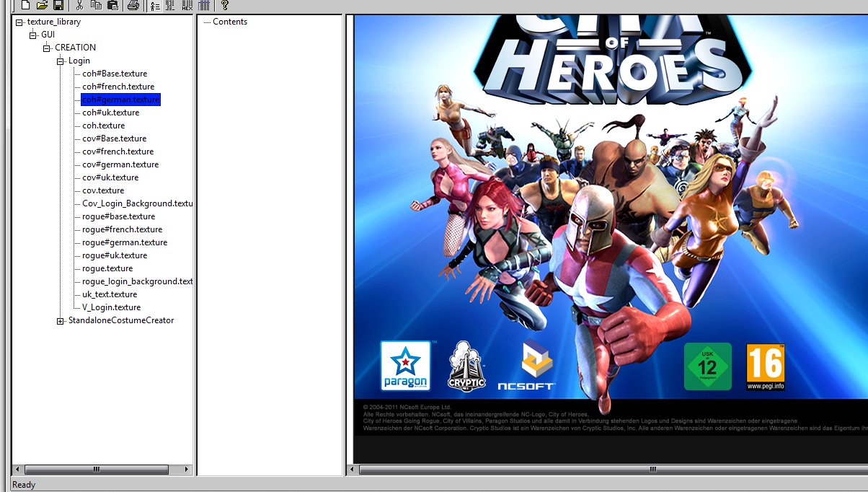Open a file with the folder icon
Image resolution: width=868 pixels, height=492 pixels.
(42, 5)
